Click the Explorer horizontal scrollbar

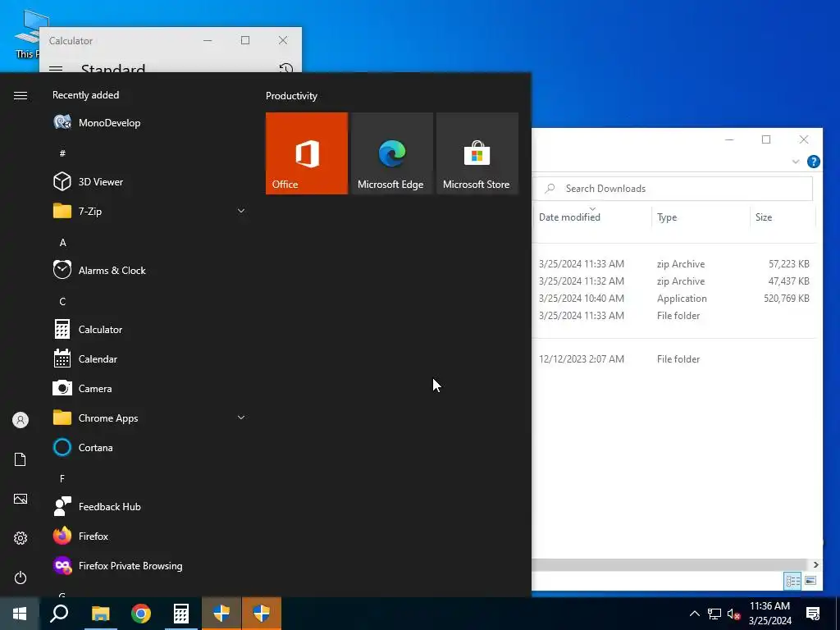click(669, 564)
